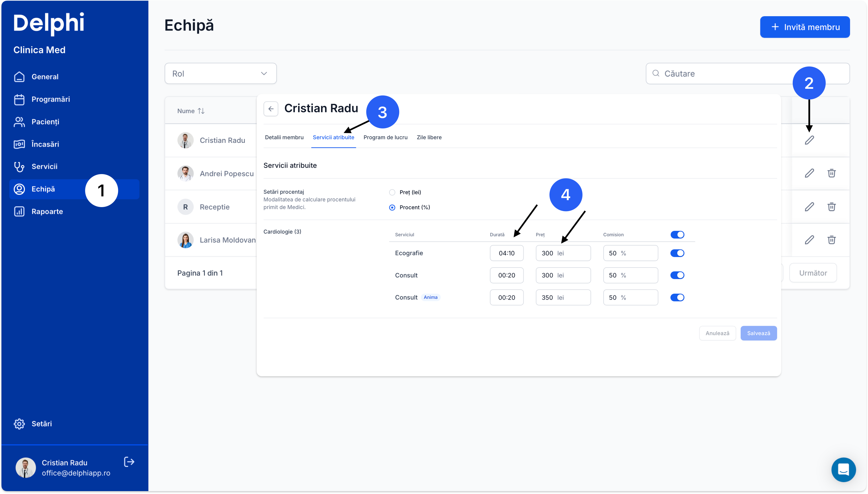Image resolution: width=868 pixels, height=494 pixels.
Task: Click the Invită membru button
Action: point(805,27)
